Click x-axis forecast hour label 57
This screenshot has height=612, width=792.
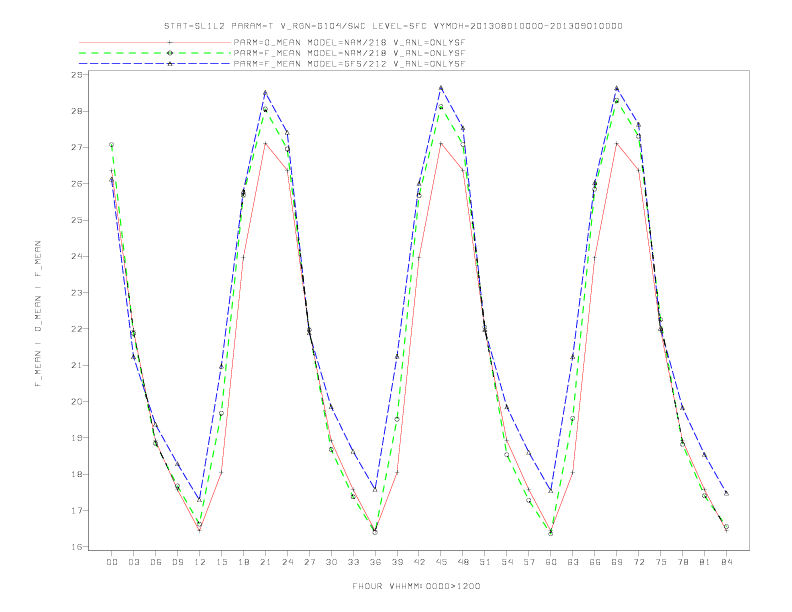529,562
